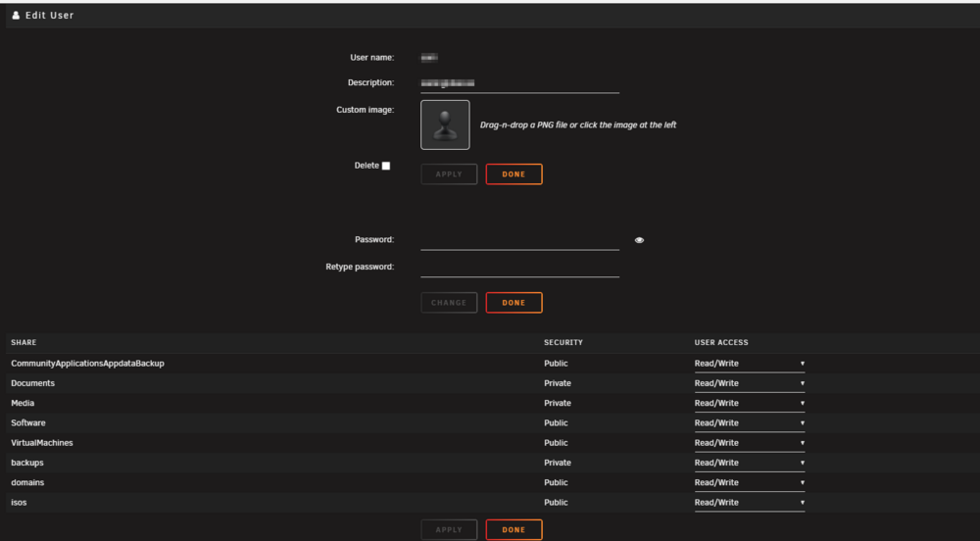Open user access dropdown for Media
980x541 pixels.
(x=750, y=404)
